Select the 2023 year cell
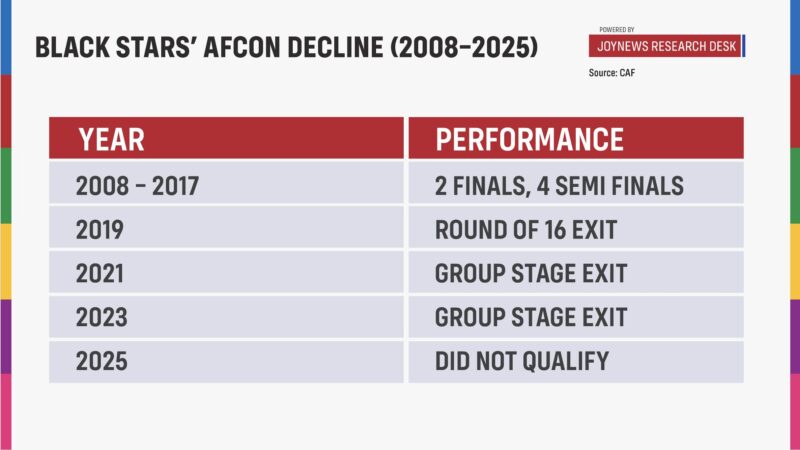The height and width of the screenshot is (450, 800). [x=226, y=317]
